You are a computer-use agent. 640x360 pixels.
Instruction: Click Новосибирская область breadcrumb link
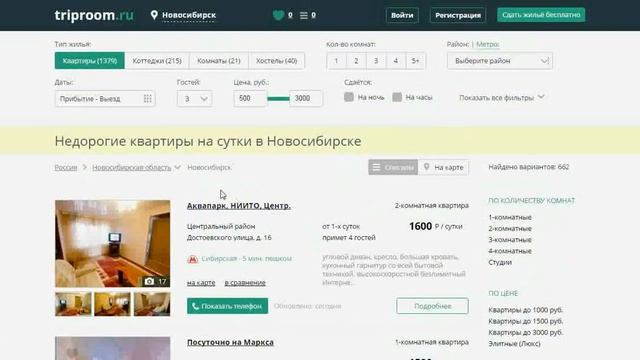pyautogui.click(x=131, y=167)
